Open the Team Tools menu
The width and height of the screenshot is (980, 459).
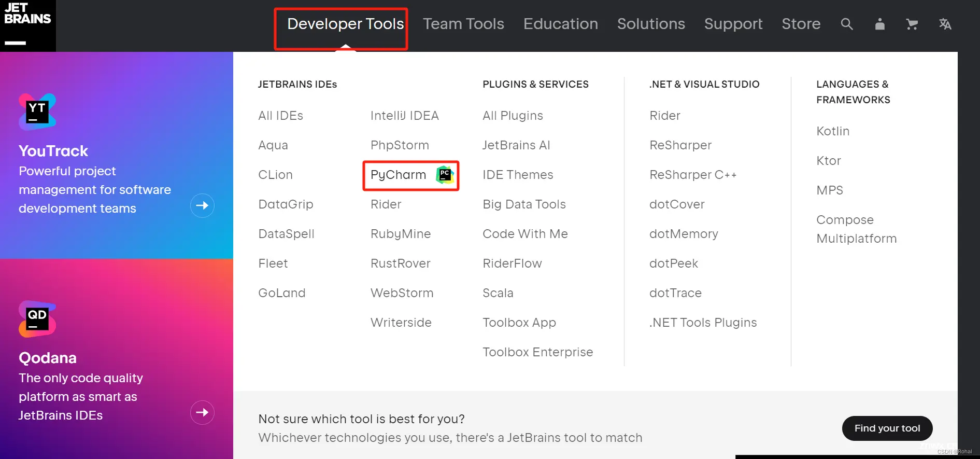coord(463,24)
